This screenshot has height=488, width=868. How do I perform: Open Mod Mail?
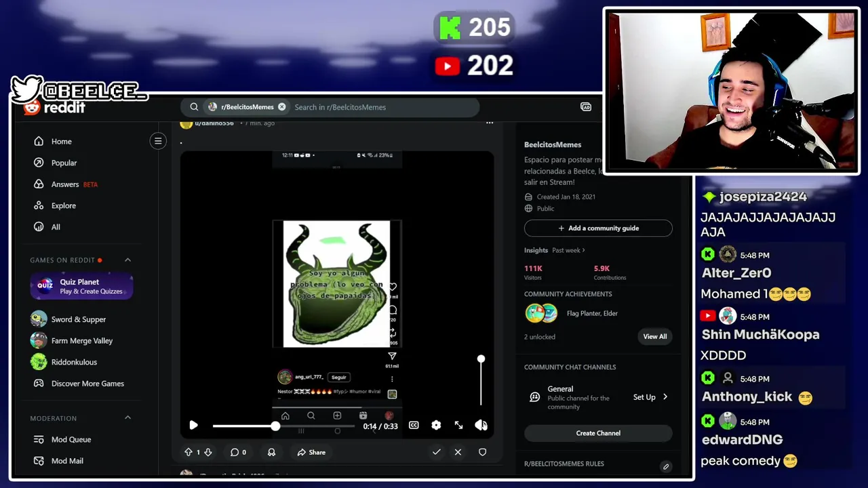58,461
